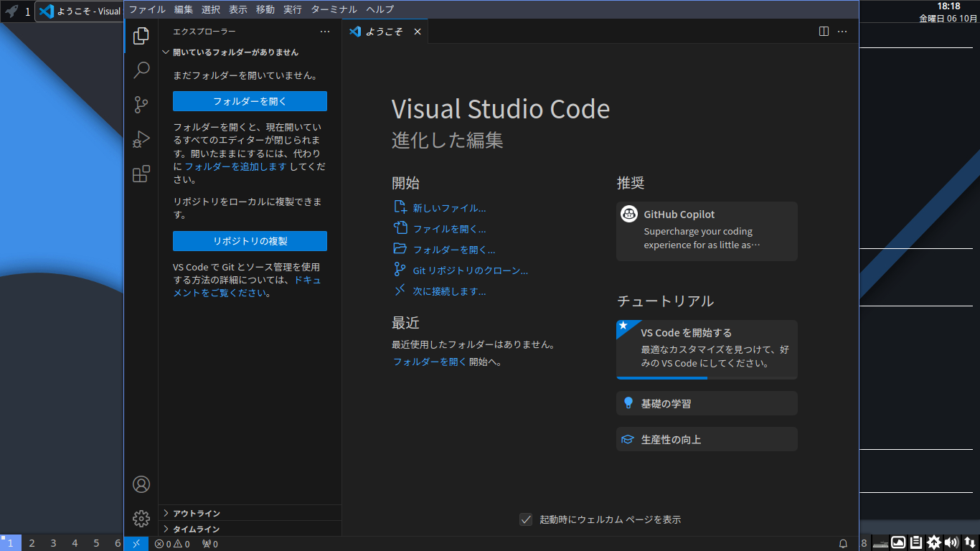Open the 編集 menu
The image size is (980, 551).
[x=184, y=9]
